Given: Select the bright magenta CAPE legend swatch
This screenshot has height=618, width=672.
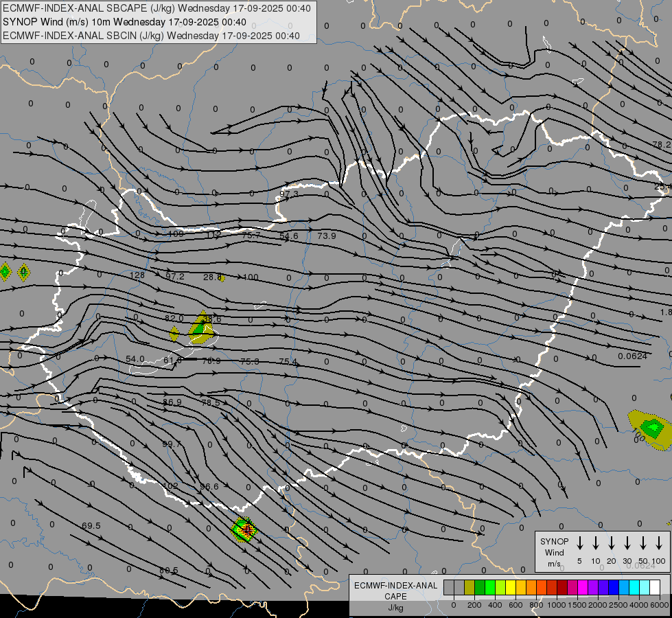Looking at the screenshot, I should click(583, 588).
